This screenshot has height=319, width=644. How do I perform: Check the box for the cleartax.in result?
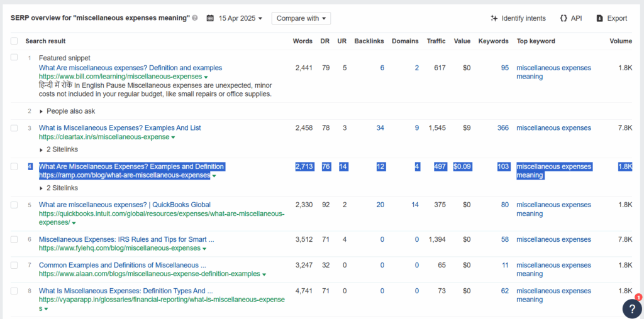tap(14, 128)
